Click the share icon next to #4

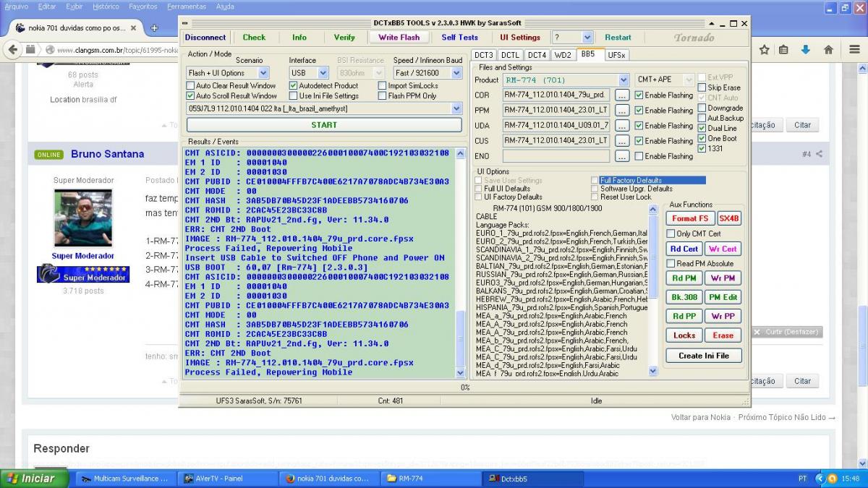click(820, 154)
